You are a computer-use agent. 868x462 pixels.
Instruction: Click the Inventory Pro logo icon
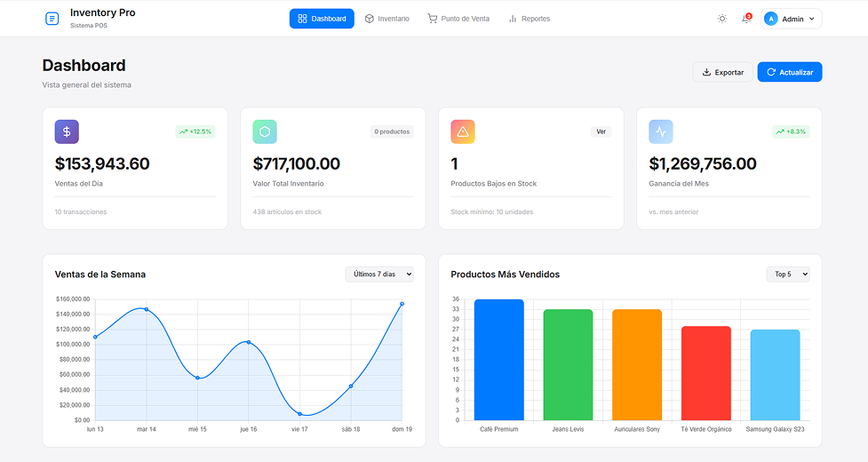click(52, 19)
